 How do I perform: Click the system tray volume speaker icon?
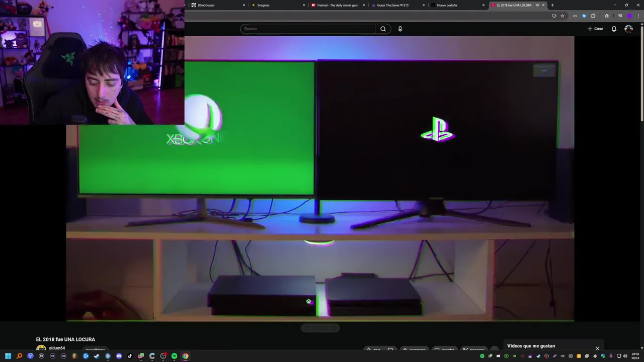point(625,356)
